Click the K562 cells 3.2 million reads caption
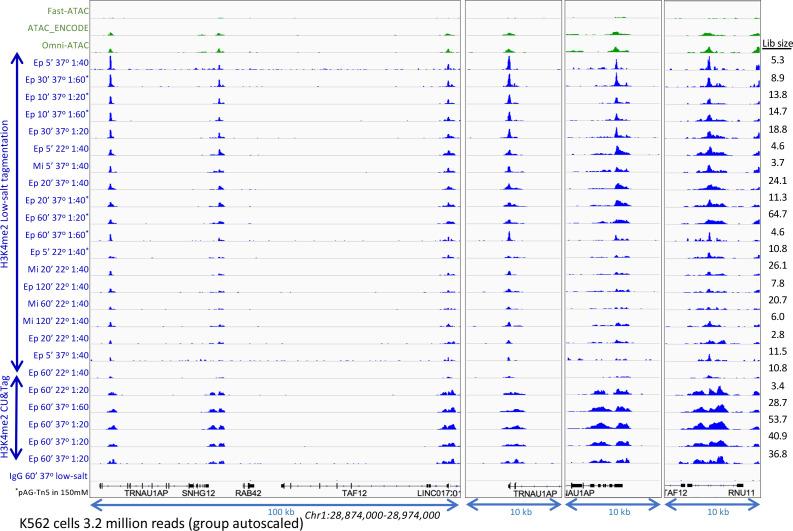 coord(161,523)
